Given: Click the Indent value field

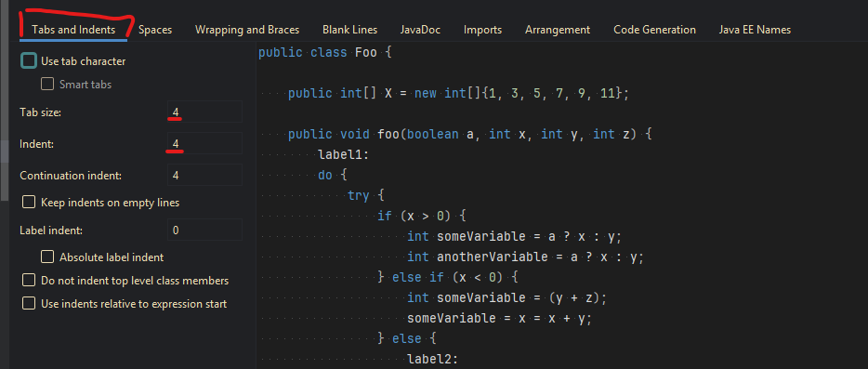Looking at the screenshot, I should coord(204,143).
